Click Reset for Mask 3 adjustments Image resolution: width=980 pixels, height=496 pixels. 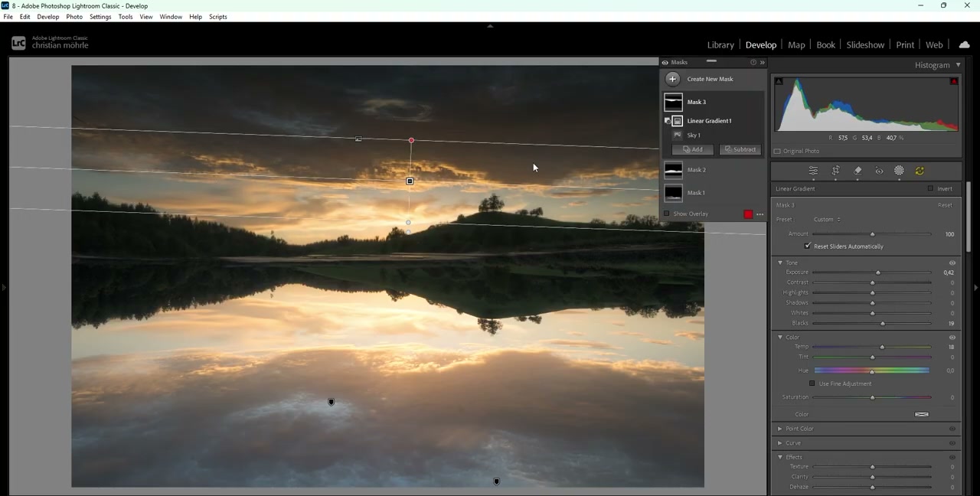[x=945, y=205]
